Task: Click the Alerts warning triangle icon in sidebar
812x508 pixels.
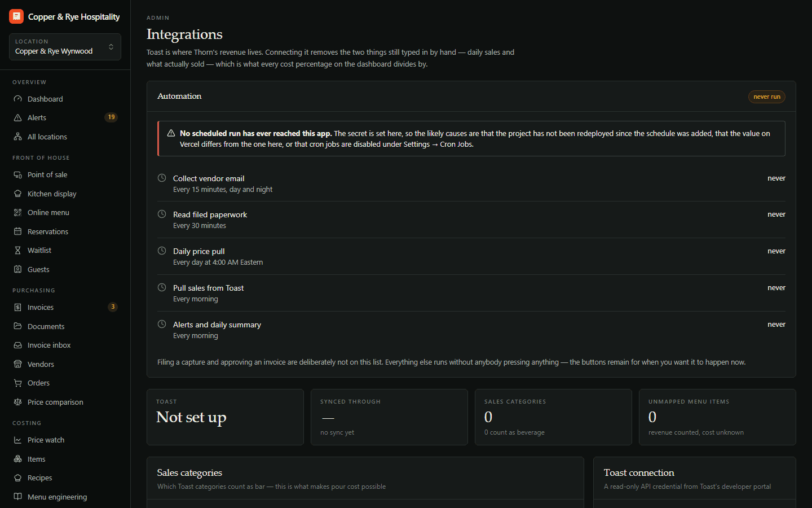Action: click(17, 117)
